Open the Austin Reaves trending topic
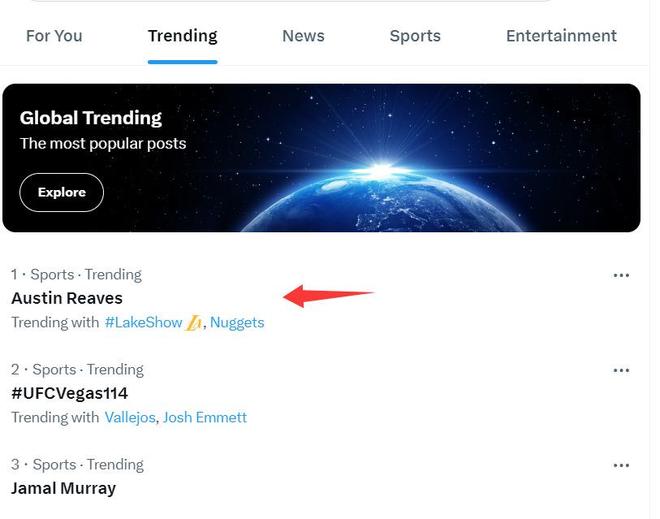This screenshot has height=519, width=660. click(67, 298)
